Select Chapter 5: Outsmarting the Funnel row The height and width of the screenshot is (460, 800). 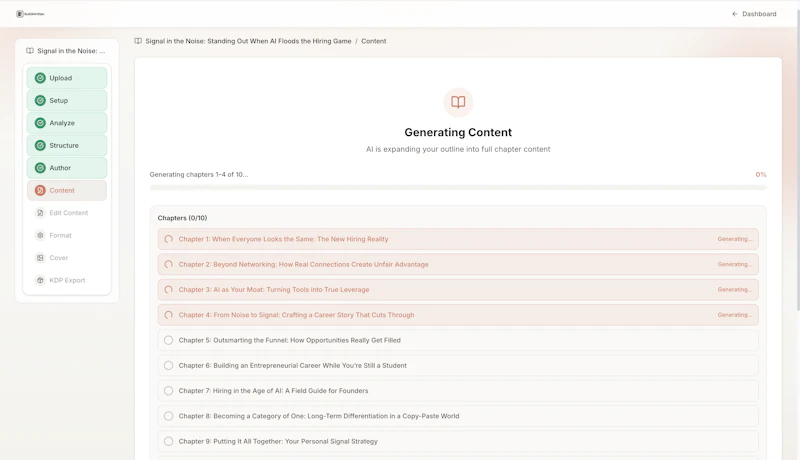[x=458, y=340]
